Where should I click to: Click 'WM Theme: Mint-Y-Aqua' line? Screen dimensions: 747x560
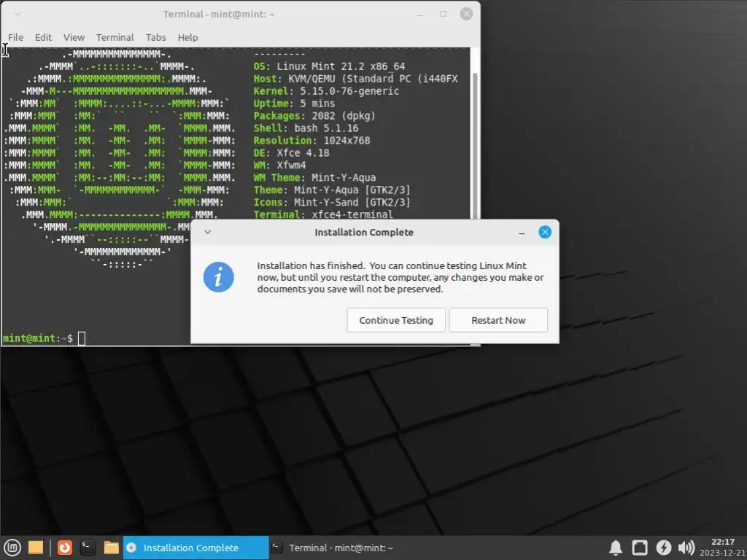point(314,178)
